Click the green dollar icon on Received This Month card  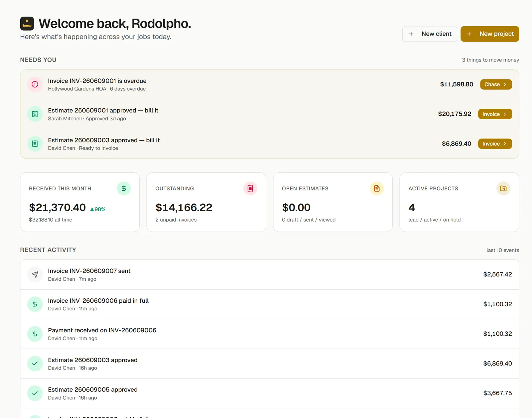coord(124,188)
